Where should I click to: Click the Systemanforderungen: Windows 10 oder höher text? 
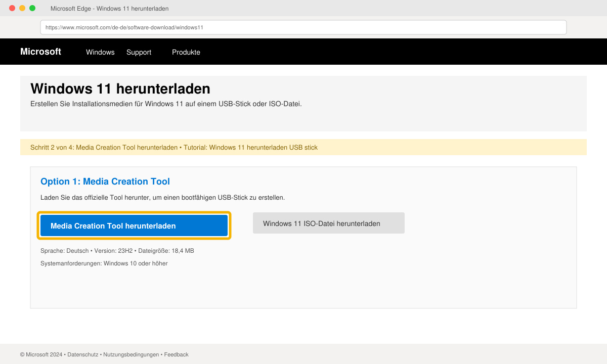point(104,263)
